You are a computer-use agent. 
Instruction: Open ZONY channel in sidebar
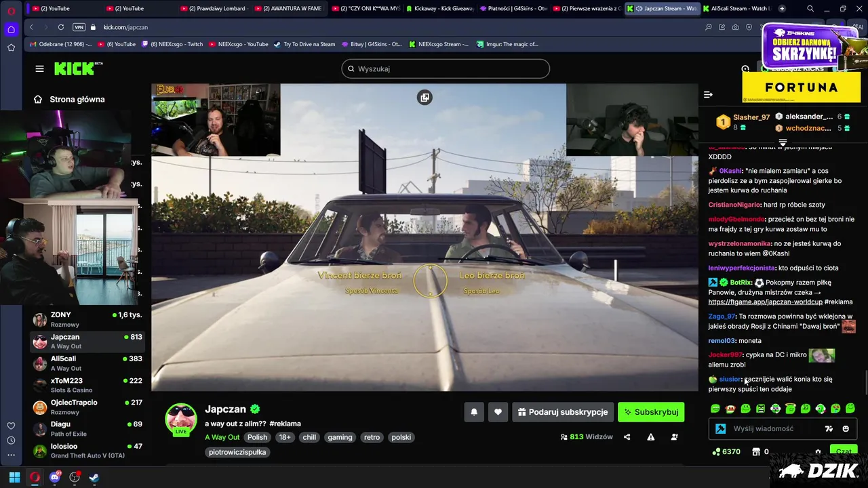click(87, 319)
